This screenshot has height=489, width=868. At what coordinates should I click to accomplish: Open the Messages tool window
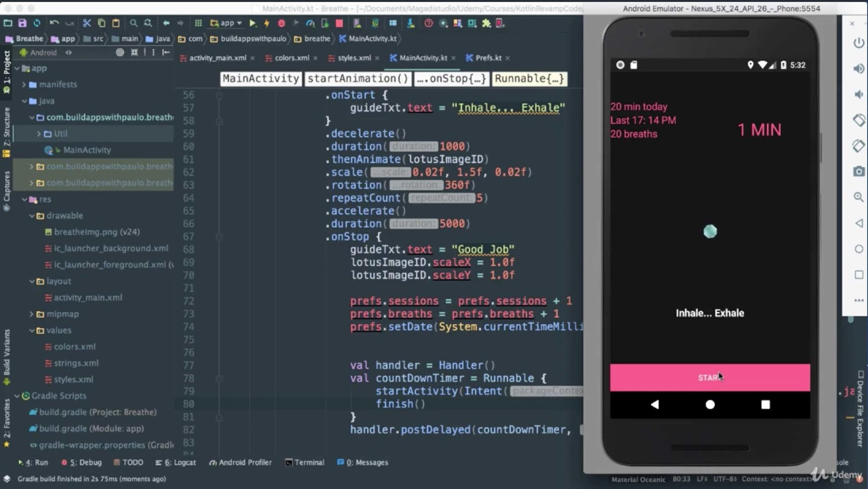pyautogui.click(x=362, y=462)
